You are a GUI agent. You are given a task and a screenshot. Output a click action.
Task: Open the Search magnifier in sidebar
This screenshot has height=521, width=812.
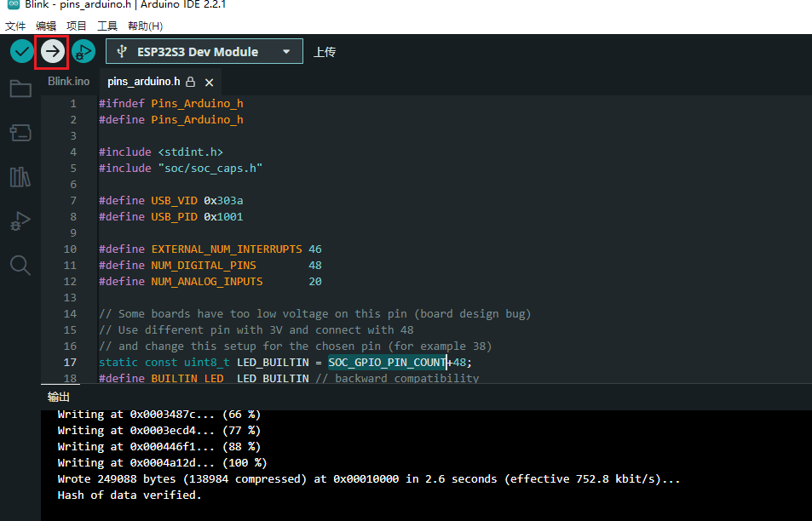click(x=20, y=266)
